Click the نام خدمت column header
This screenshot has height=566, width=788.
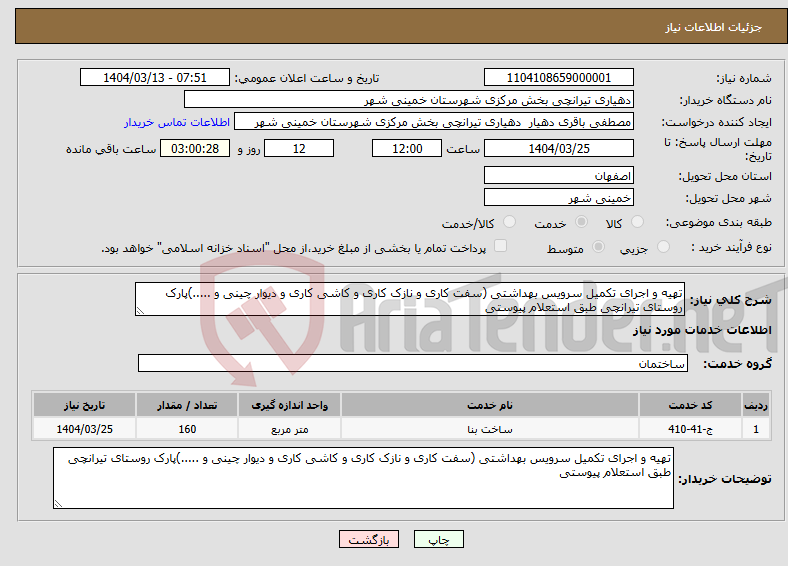coord(490,405)
